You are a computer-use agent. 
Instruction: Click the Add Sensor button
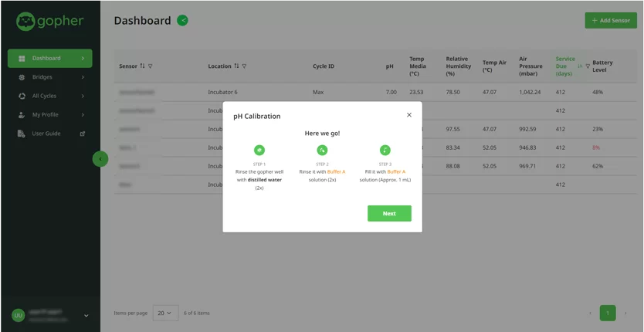click(611, 21)
